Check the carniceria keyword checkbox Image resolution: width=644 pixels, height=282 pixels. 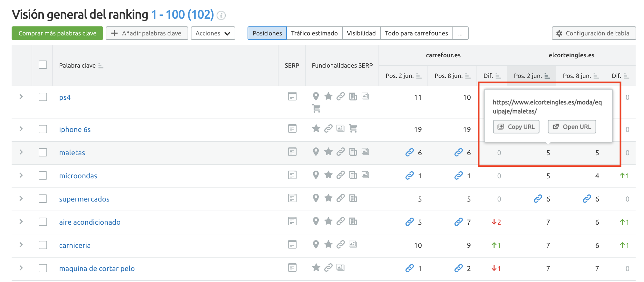pyautogui.click(x=43, y=245)
